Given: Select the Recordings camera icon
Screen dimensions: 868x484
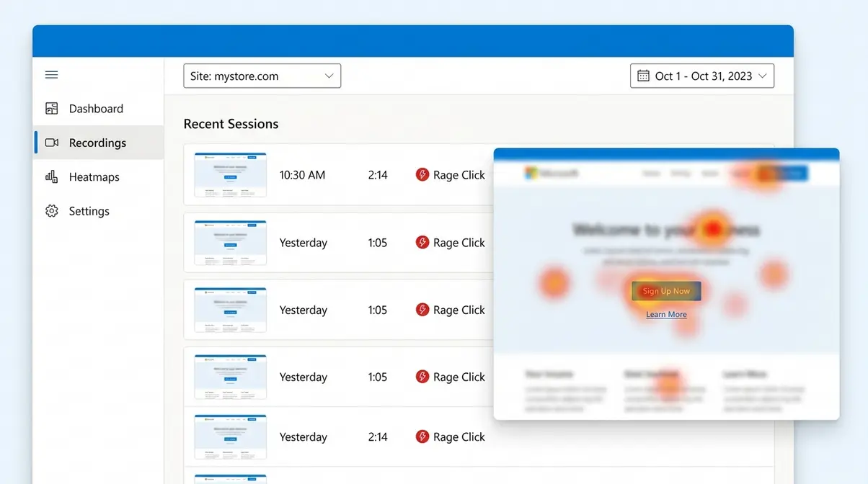Looking at the screenshot, I should click(51, 143).
